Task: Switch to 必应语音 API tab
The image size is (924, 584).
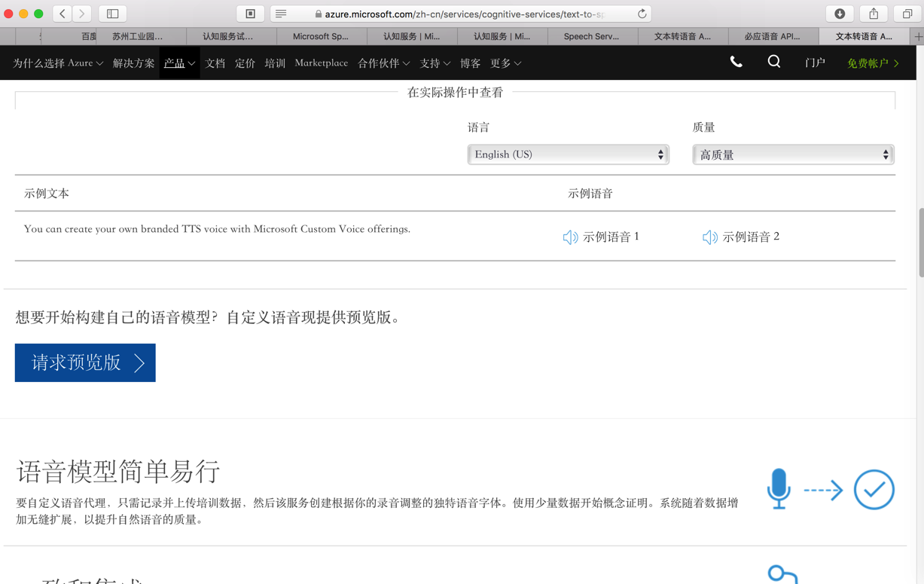Action: (x=773, y=36)
